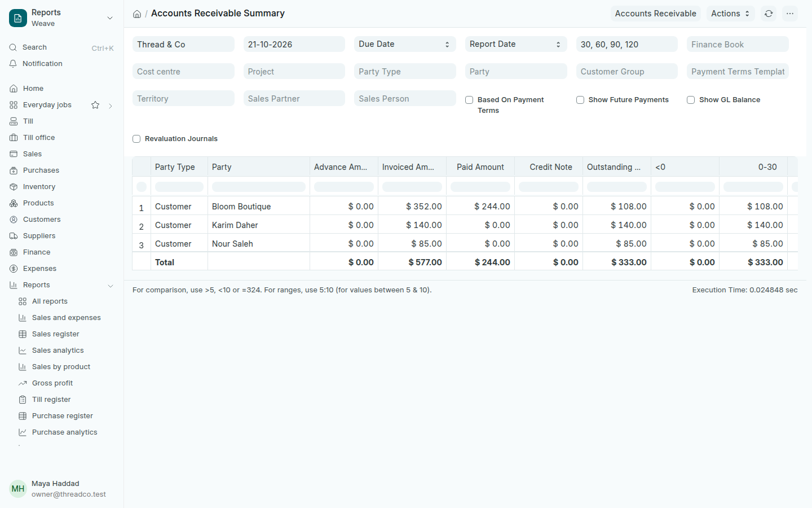812x508 pixels.
Task: Click the Karim Daher party cell
Action: click(x=259, y=225)
